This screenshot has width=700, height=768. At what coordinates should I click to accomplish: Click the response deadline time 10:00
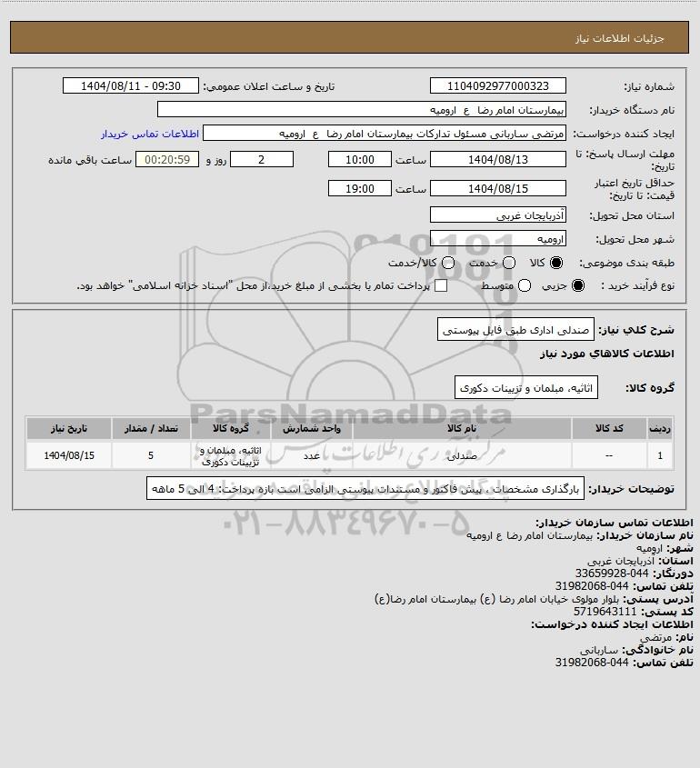click(x=360, y=160)
